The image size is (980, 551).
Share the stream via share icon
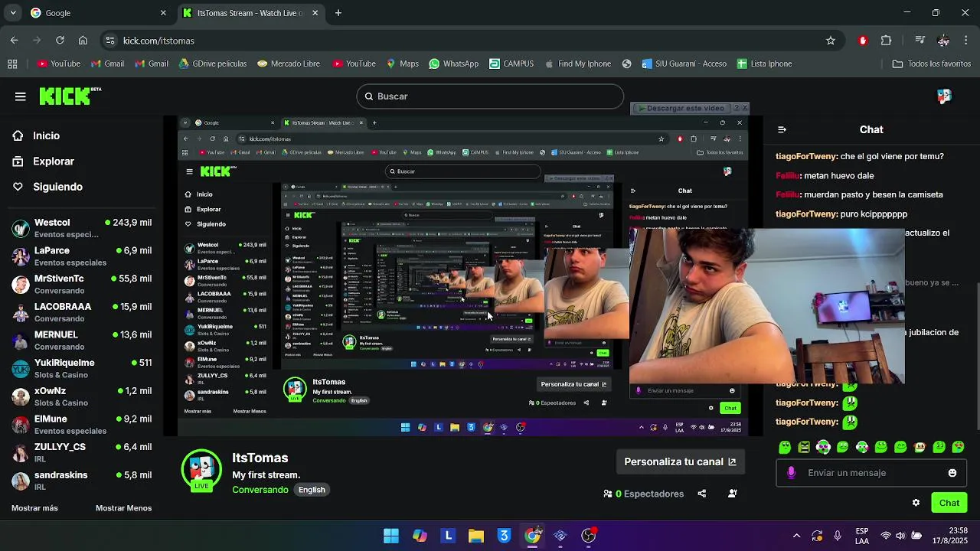(x=702, y=494)
